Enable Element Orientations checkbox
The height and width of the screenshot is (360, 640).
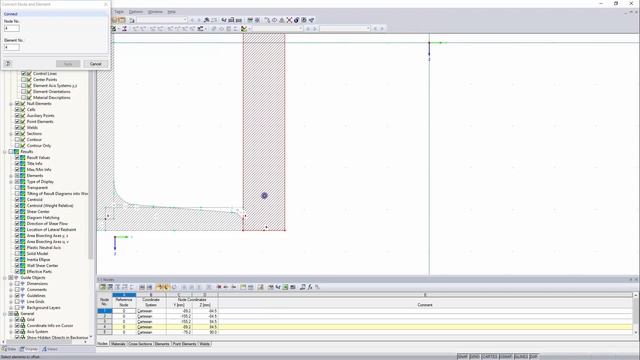23,91
